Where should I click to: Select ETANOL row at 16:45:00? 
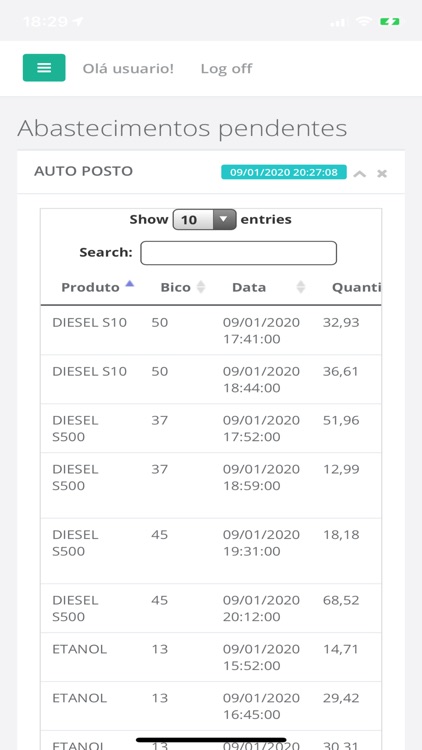211,706
